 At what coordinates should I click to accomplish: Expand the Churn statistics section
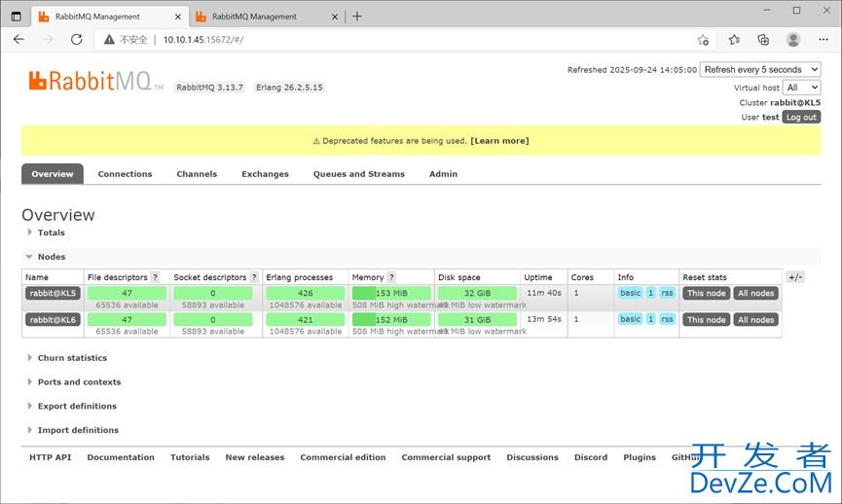pos(71,358)
